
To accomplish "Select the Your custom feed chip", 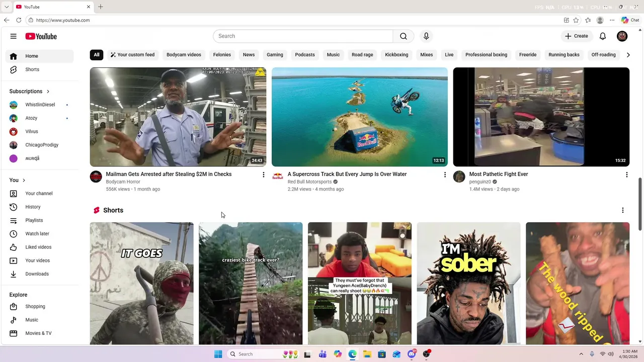I will point(132,55).
